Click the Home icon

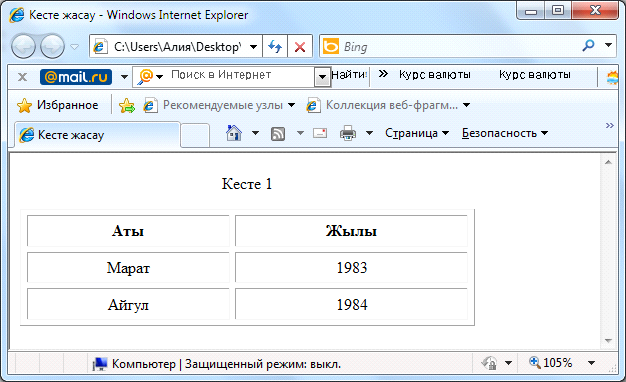point(234,133)
